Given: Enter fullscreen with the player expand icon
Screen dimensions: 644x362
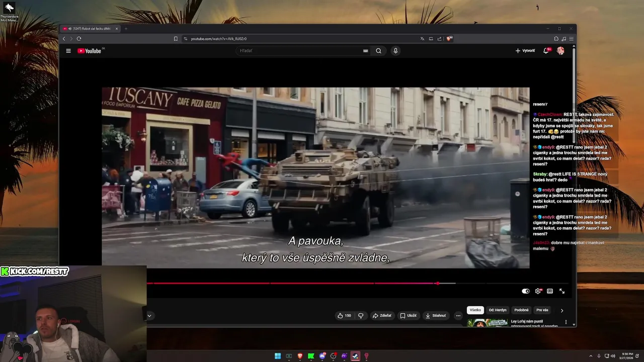Looking at the screenshot, I should coord(562,291).
